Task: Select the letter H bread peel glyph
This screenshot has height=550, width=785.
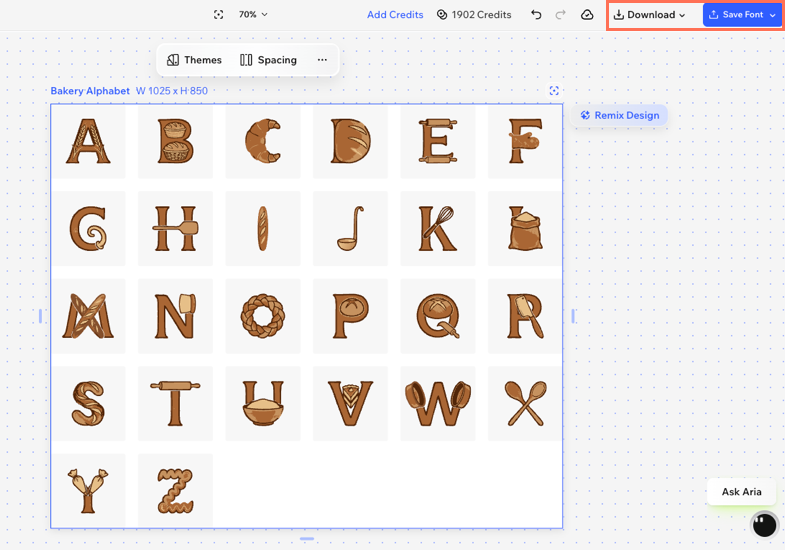Action: [175, 229]
